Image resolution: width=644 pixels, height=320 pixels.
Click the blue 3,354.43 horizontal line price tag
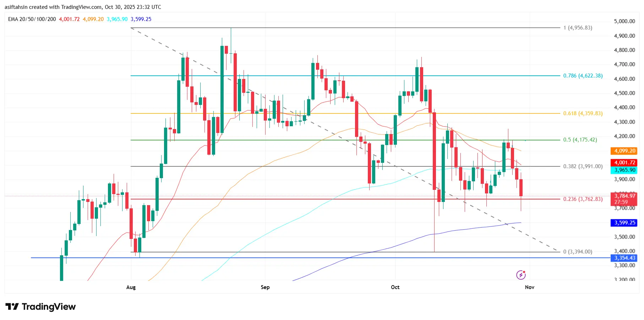tap(624, 258)
